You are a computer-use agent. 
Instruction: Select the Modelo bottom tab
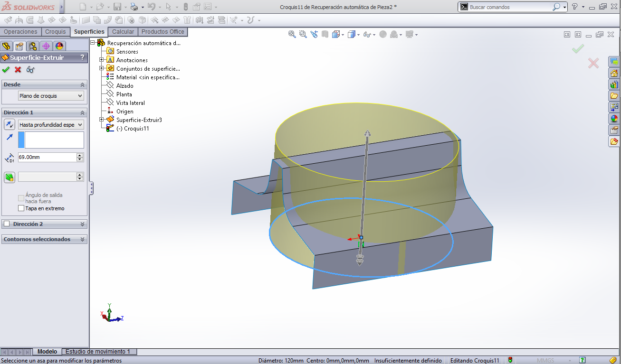(47, 352)
